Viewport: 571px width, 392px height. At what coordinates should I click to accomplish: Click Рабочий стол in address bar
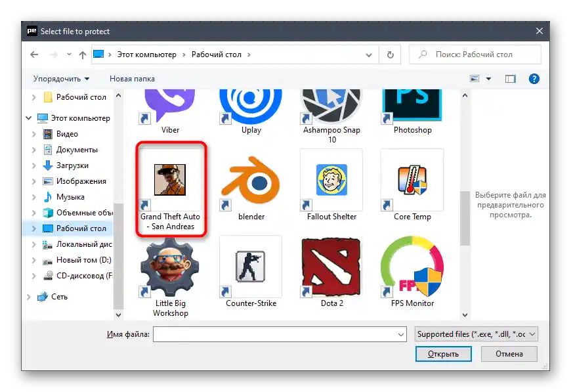tap(217, 54)
